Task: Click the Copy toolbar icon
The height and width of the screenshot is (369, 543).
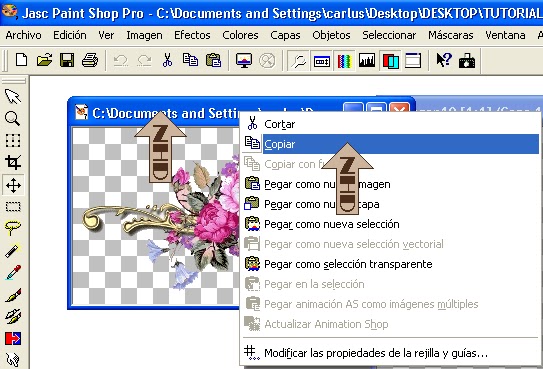Action: 190,60
